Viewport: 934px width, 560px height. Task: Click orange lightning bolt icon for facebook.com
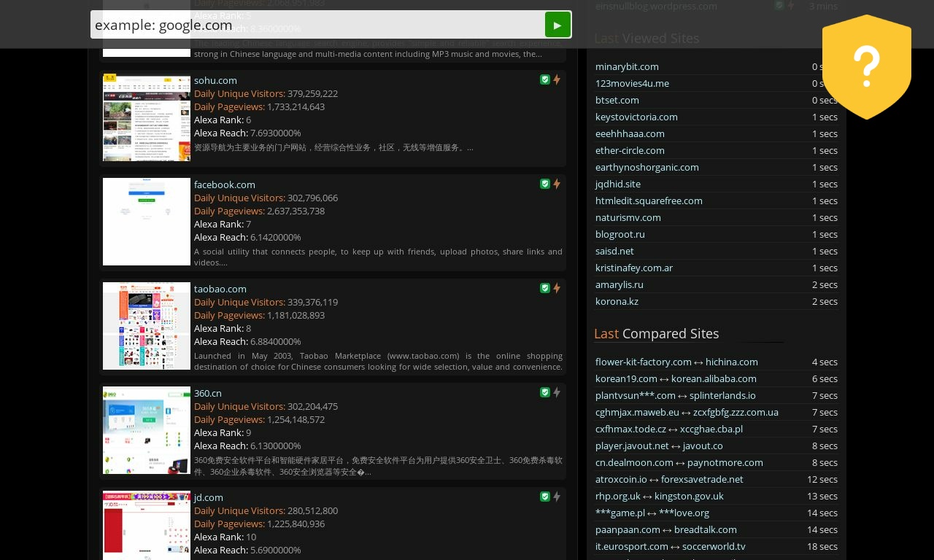[557, 184]
